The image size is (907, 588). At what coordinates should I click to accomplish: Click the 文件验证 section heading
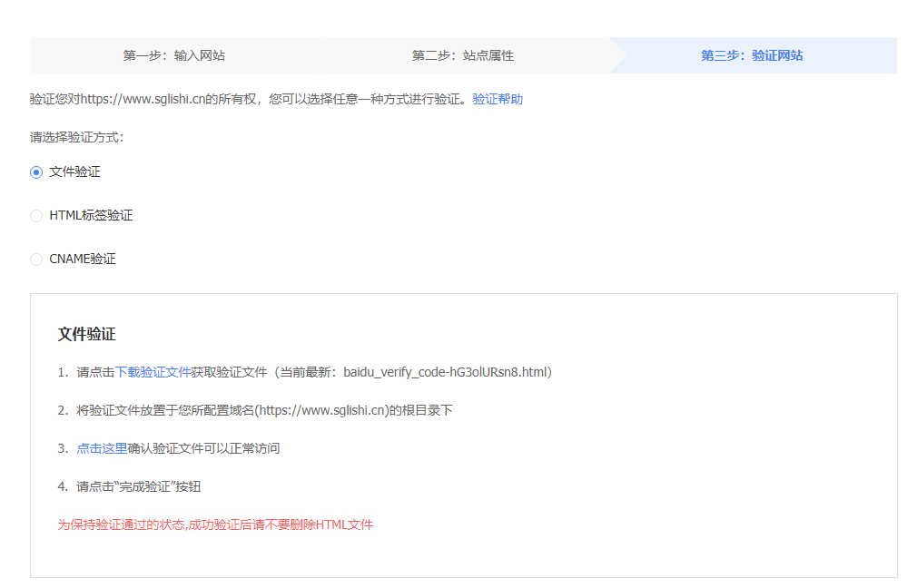(x=86, y=334)
